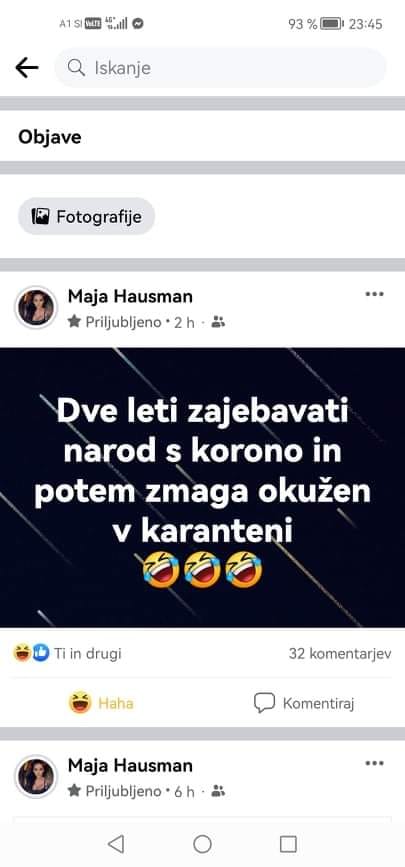Screen dimensions: 405x867
Task: Tap the search magnifier icon
Action: click(76, 68)
